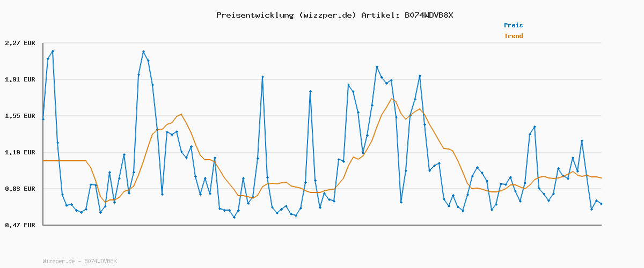Screen dimensions: 644x268
Task: Click the word Artikel in the title
Action: click(x=378, y=15)
